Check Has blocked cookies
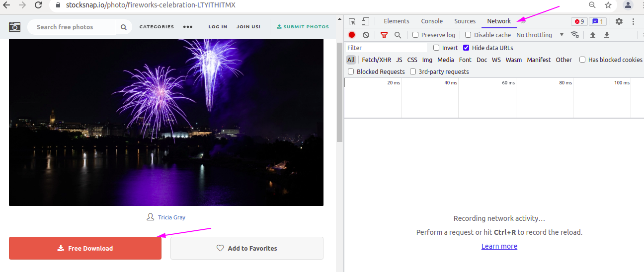 tap(582, 60)
